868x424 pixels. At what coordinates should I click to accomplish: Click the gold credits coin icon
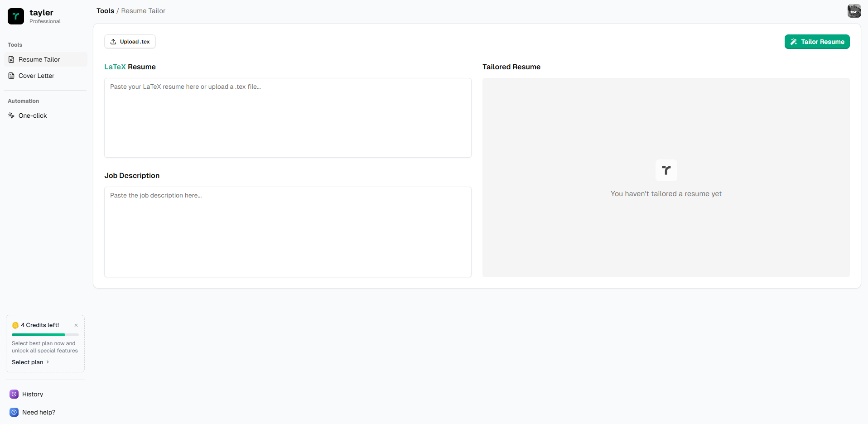click(x=15, y=325)
